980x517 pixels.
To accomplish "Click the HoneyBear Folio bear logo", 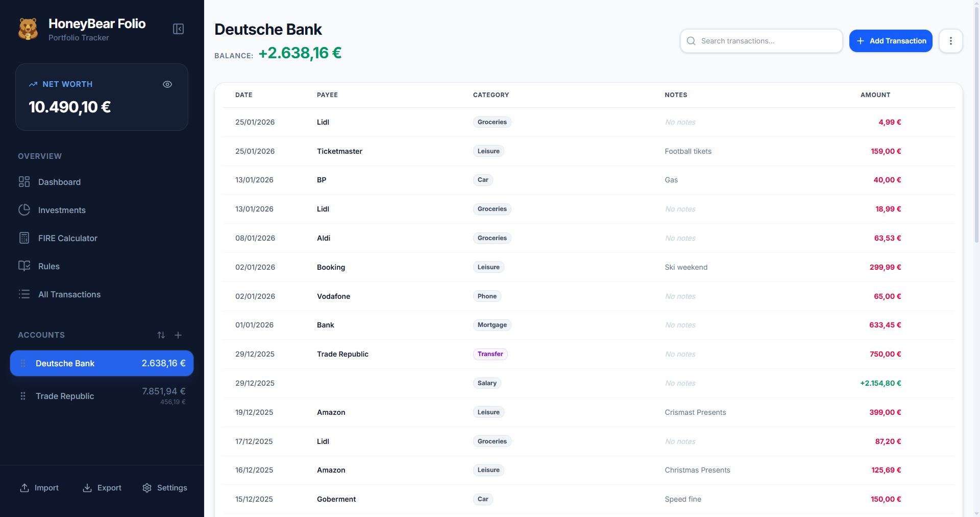I will point(28,29).
